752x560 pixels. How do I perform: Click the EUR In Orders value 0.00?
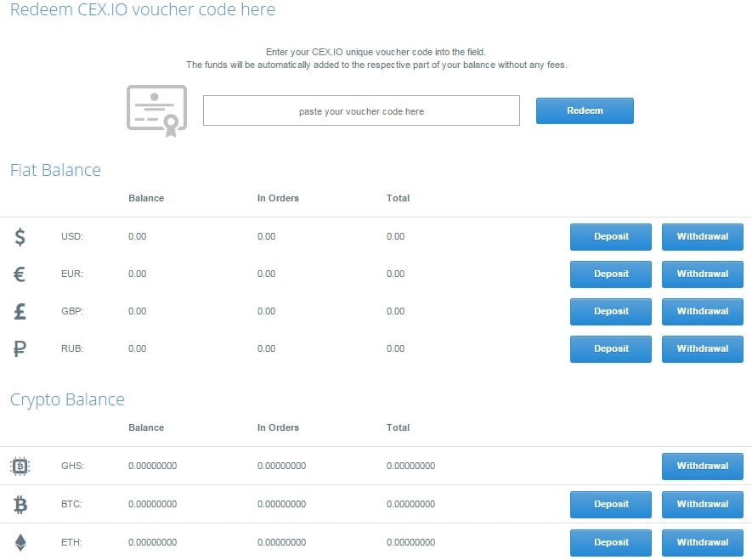(x=266, y=274)
